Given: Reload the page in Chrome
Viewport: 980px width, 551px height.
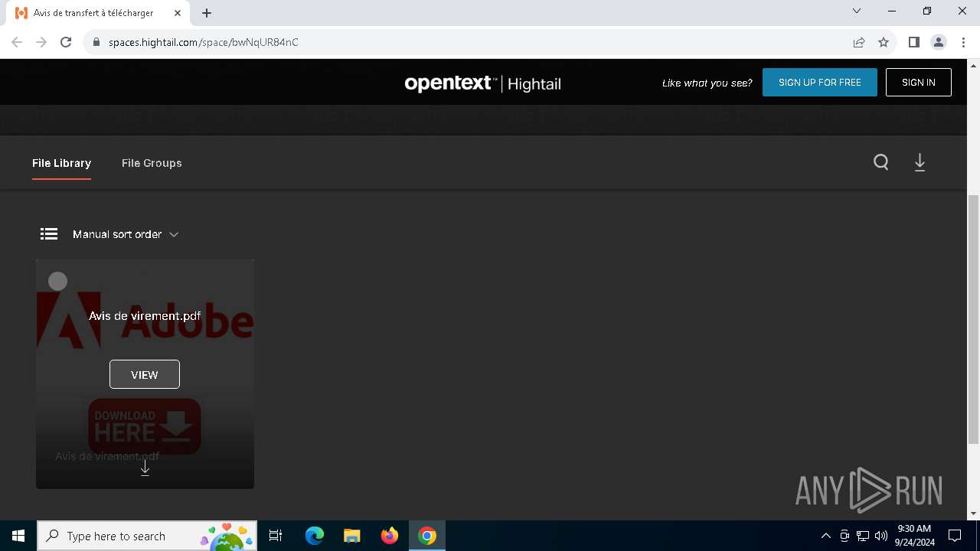Looking at the screenshot, I should [66, 42].
